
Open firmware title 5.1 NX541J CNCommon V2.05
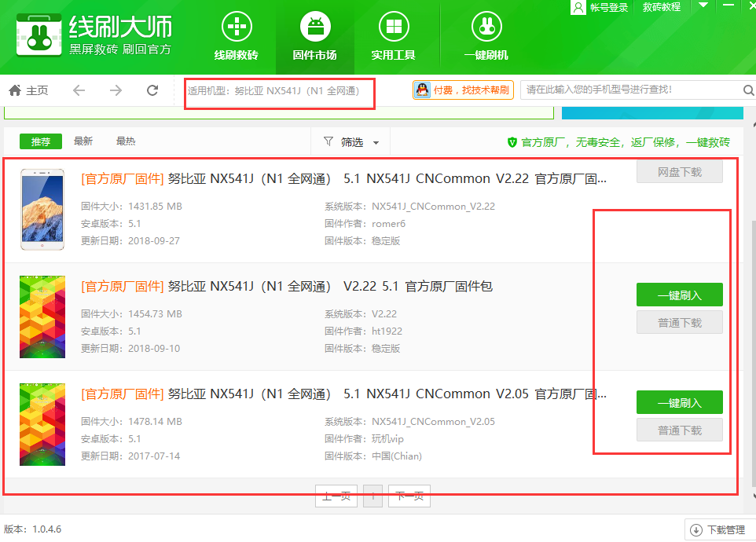pos(343,394)
